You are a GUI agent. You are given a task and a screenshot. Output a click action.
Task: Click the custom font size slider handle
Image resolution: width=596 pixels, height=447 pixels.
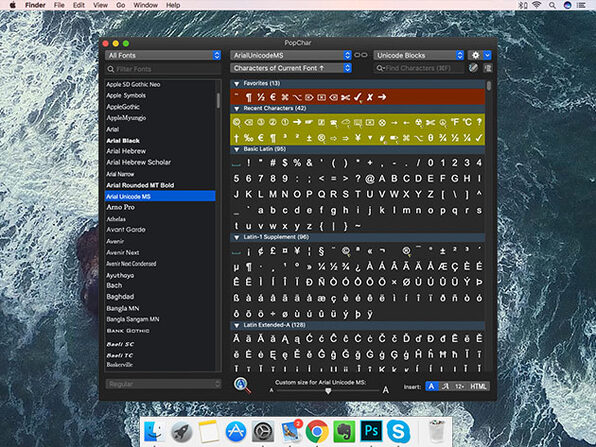(328, 391)
